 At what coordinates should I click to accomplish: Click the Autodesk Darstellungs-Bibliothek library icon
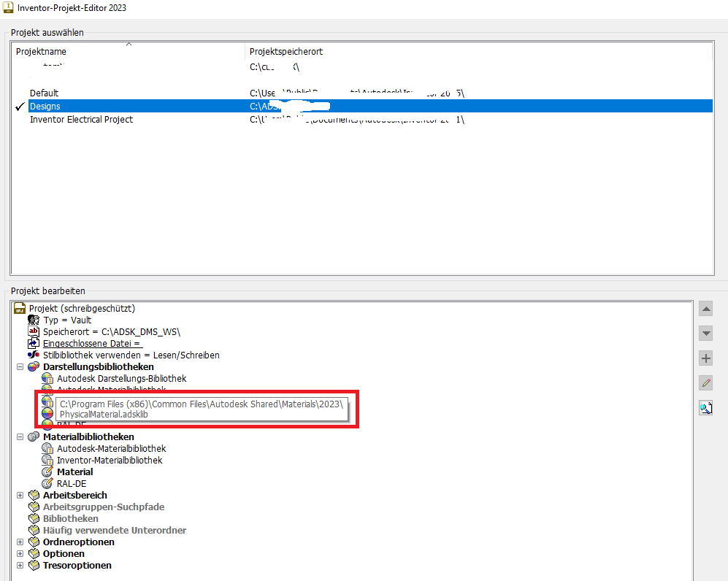(47, 378)
